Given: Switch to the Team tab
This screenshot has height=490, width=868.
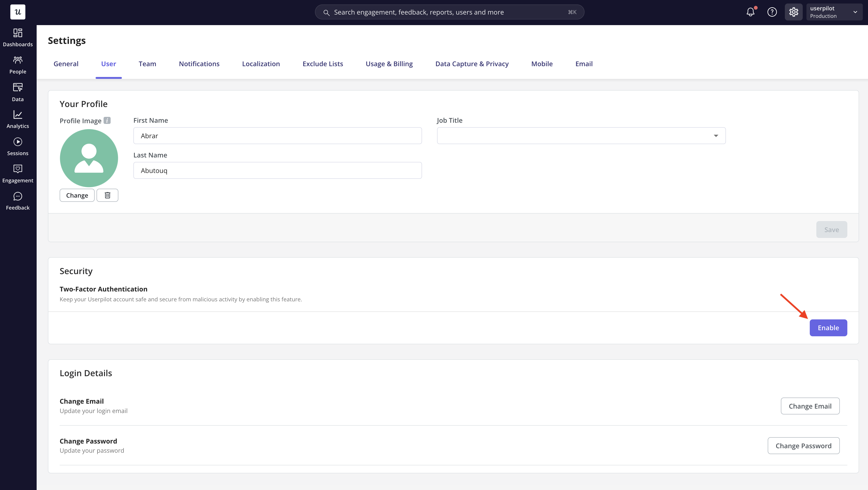Looking at the screenshot, I should (x=147, y=64).
